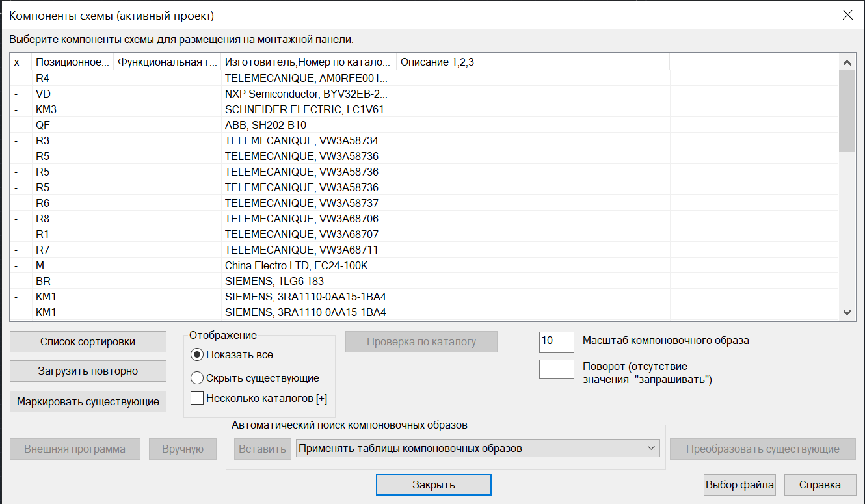The height and width of the screenshot is (504, 865).
Task: Click the scroll down arrow of component list
Action: coord(847,312)
